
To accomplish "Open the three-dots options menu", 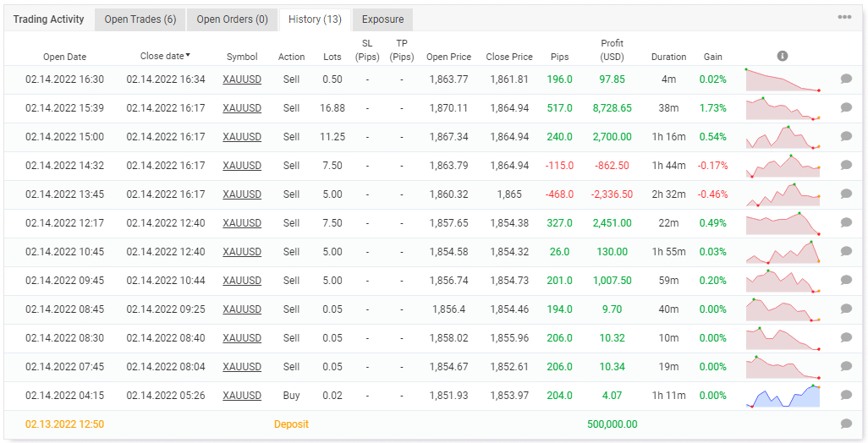I will tap(844, 17).
